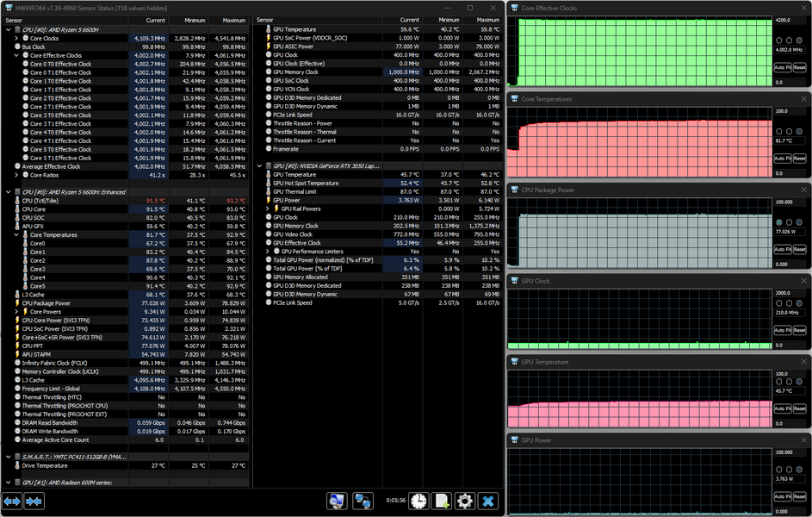812x517 pixels.
Task: Collapse the Core Effective Clocks node
Action: [16, 55]
